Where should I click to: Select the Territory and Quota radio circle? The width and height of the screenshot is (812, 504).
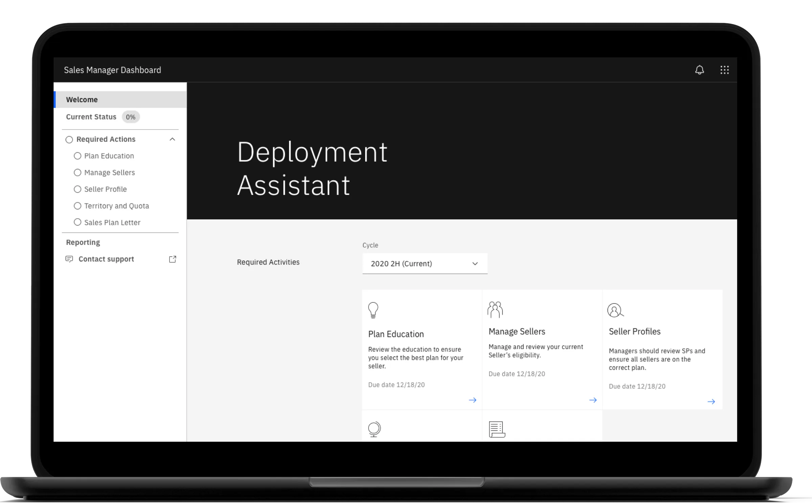(x=77, y=206)
